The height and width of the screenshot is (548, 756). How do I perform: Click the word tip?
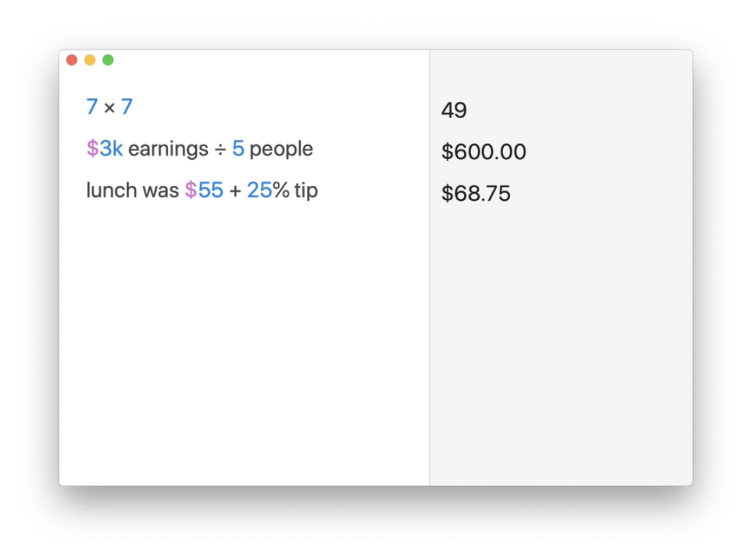[x=306, y=190]
